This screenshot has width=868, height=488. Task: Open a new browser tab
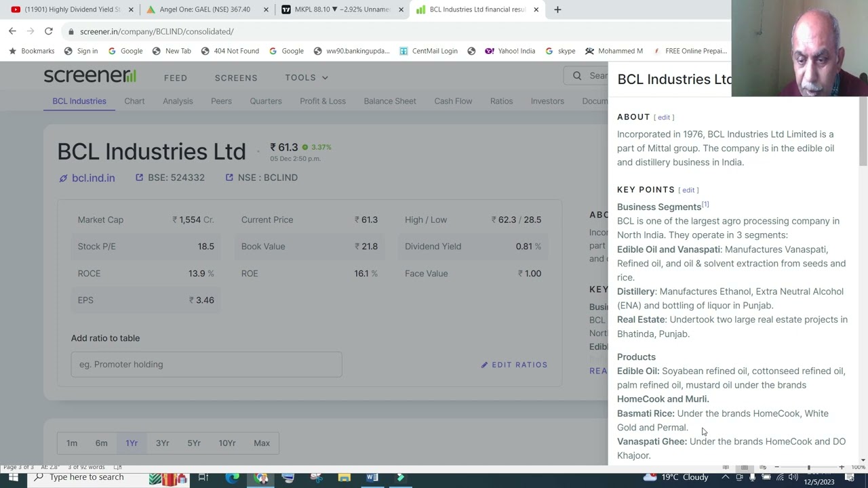tap(557, 9)
